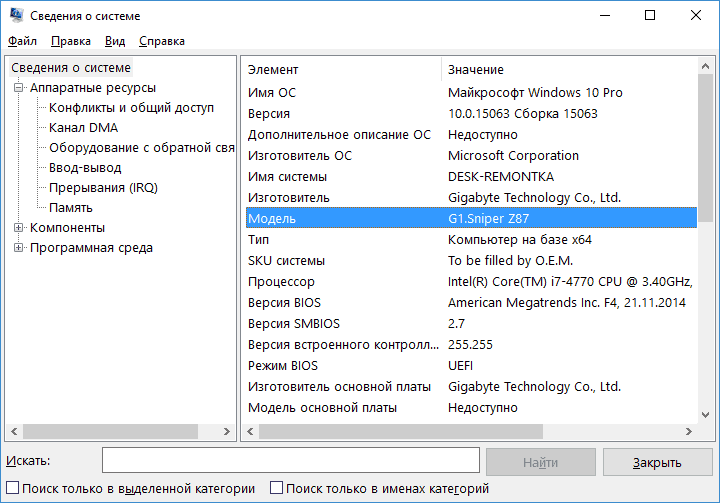720x503 pixels.
Task: Open the Вид menu
Action: click(x=115, y=41)
